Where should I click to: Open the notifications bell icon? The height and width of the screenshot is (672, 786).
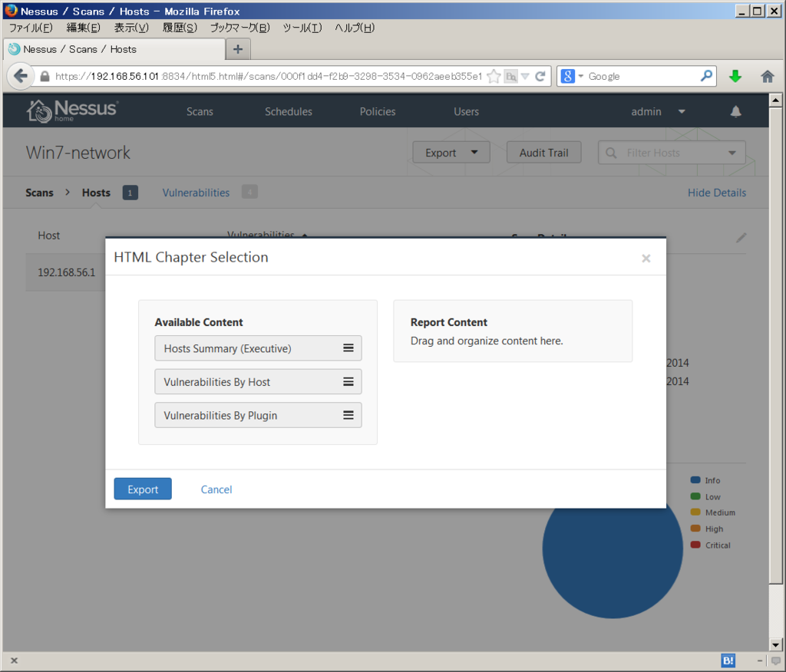tap(735, 111)
